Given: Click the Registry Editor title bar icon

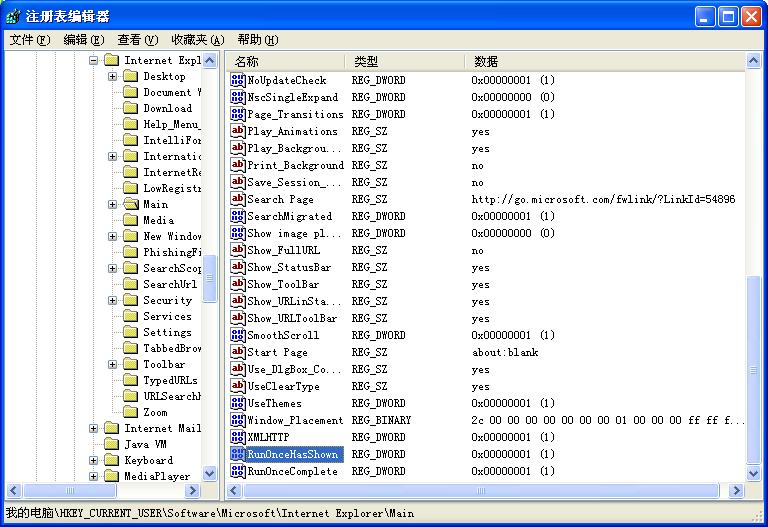Looking at the screenshot, I should click(13, 17).
